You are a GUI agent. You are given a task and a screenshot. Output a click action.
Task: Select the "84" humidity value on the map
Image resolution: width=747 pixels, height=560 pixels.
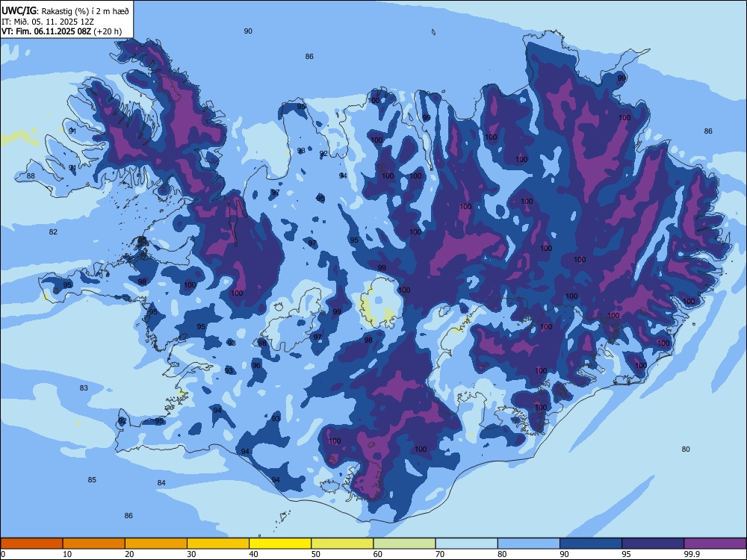161,483
